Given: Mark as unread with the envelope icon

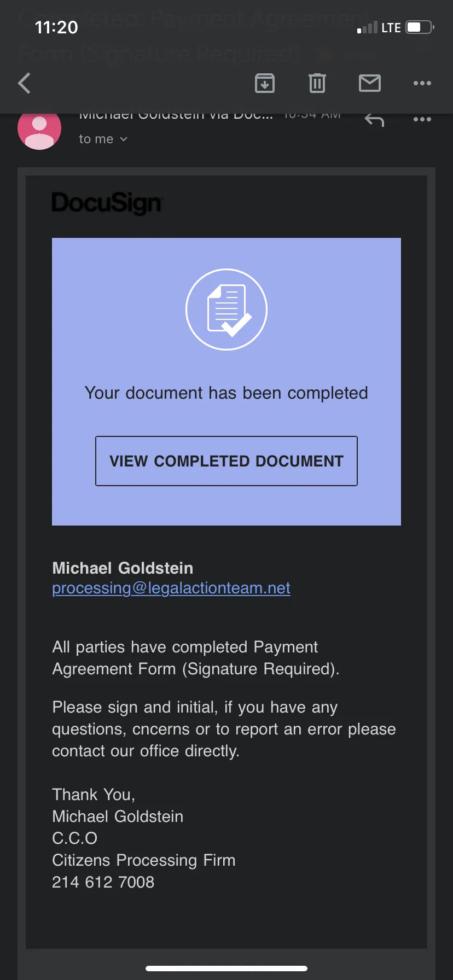Looking at the screenshot, I should pos(370,83).
